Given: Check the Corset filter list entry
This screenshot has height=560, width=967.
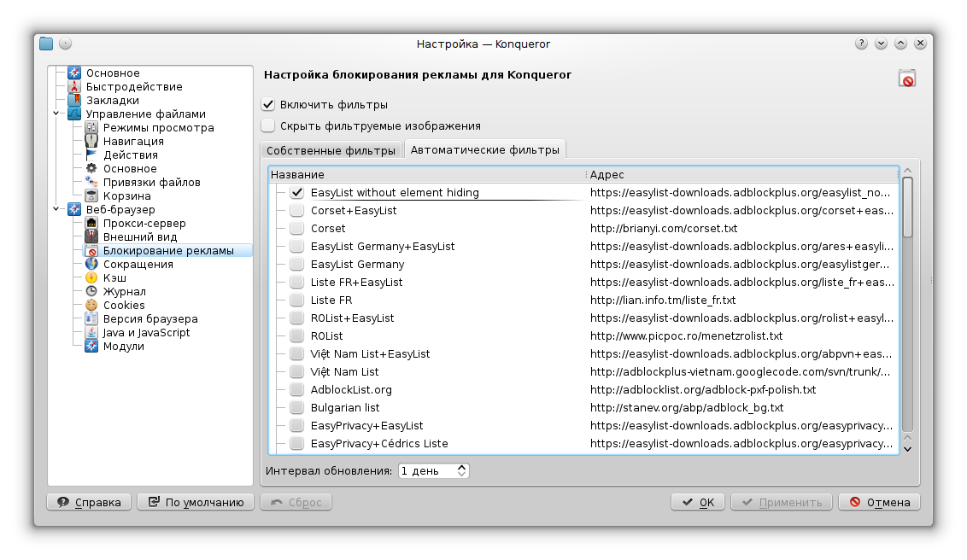Looking at the screenshot, I should [297, 228].
